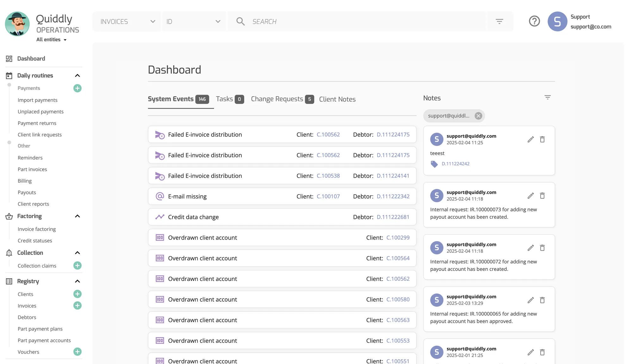
Task: Add new collection claim plus icon
Action: point(78,266)
